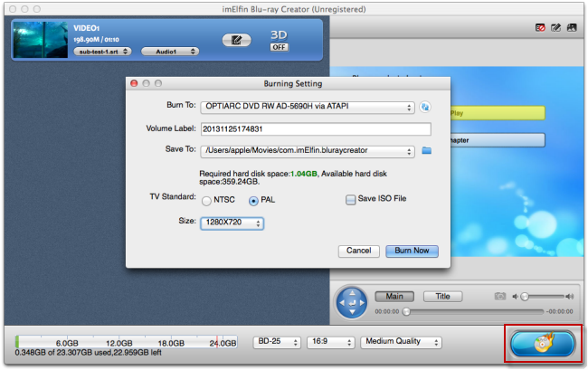Click the down arrow on navigation pad

pyautogui.click(x=352, y=312)
